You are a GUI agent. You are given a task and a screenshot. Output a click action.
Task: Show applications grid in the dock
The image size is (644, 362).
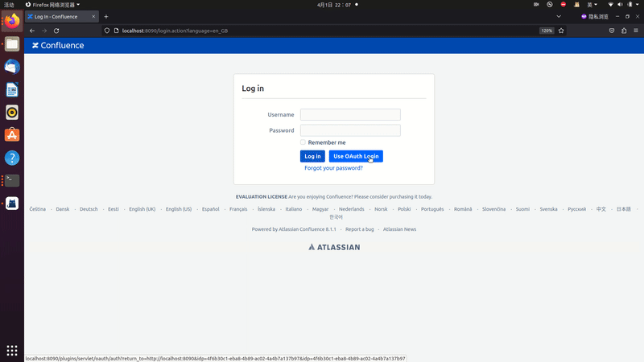pyautogui.click(x=12, y=350)
